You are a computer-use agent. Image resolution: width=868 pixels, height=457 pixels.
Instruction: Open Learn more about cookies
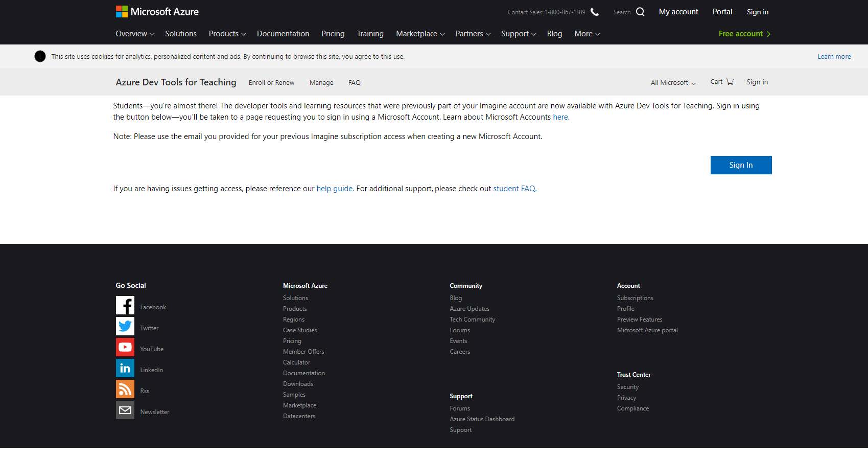834,57
